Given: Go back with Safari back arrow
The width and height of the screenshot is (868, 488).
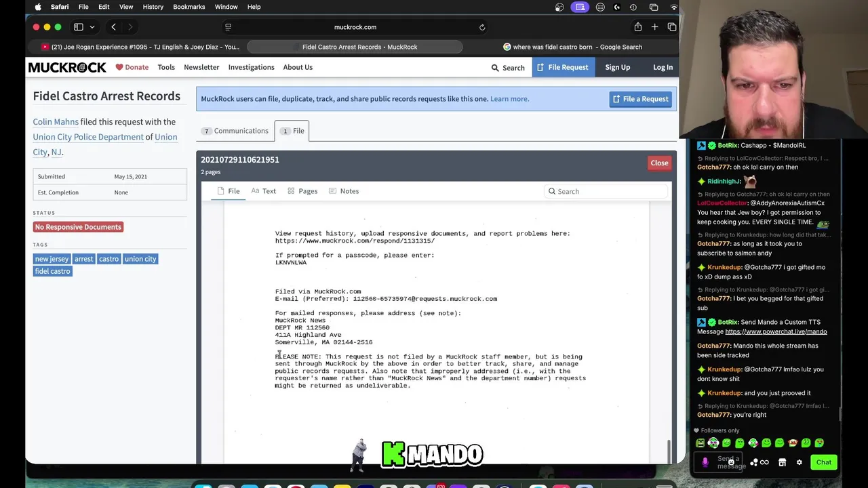Looking at the screenshot, I should click(113, 27).
